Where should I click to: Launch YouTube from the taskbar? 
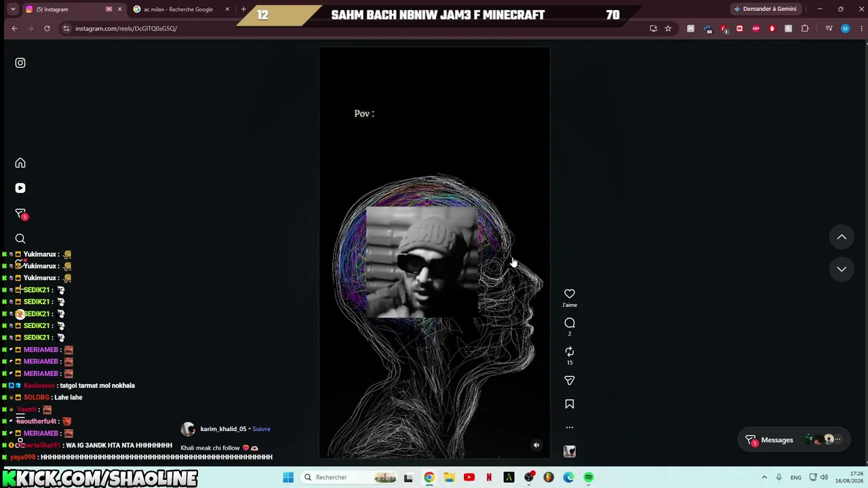[x=469, y=477]
